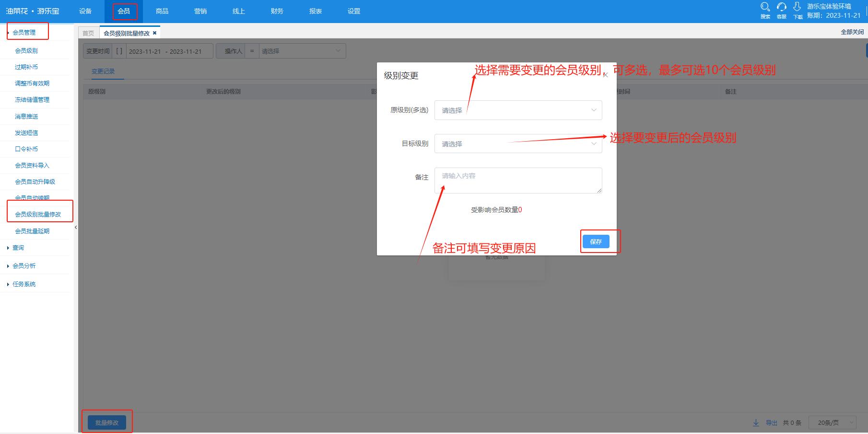The width and height of the screenshot is (868, 434).
Task: Open the 设置 top menu
Action: pyautogui.click(x=354, y=11)
